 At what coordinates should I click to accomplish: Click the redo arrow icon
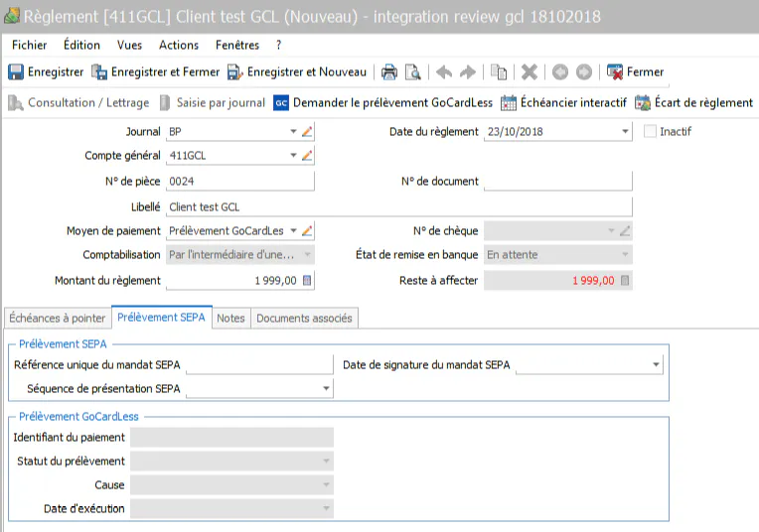pos(468,72)
